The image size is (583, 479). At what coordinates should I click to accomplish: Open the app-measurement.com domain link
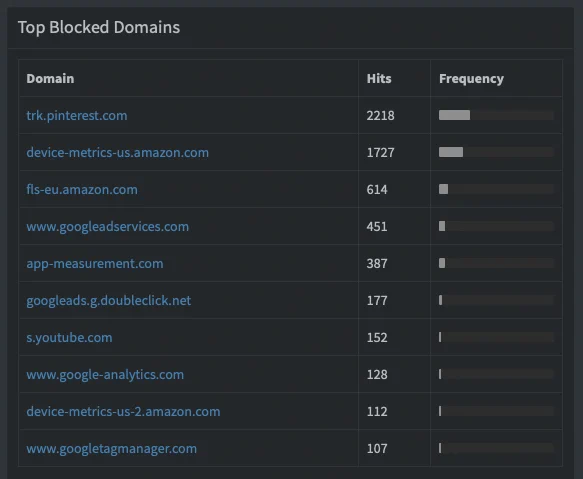(x=95, y=263)
